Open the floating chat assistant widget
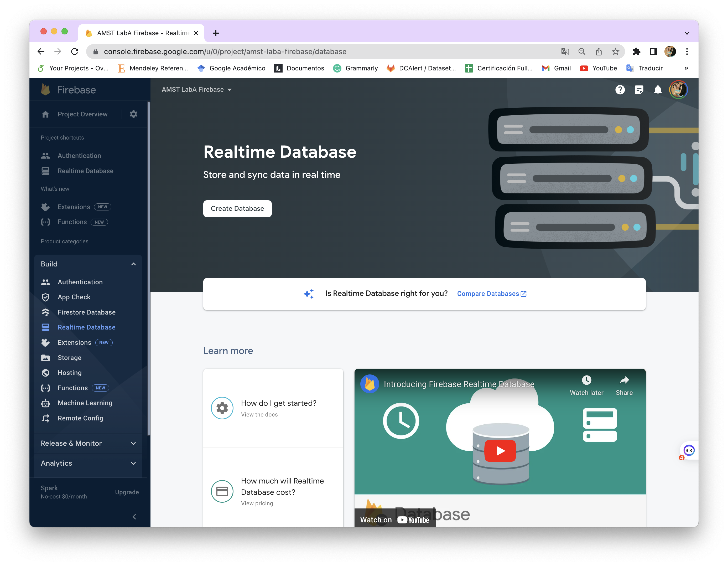This screenshot has width=728, height=566. (x=689, y=451)
